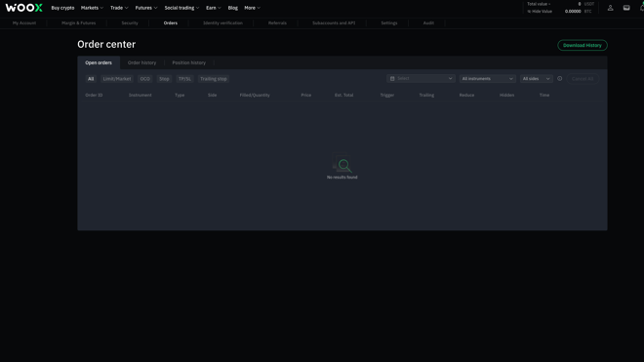The image size is (644, 362).
Task: Expand the All instruments dropdown
Action: click(487, 78)
